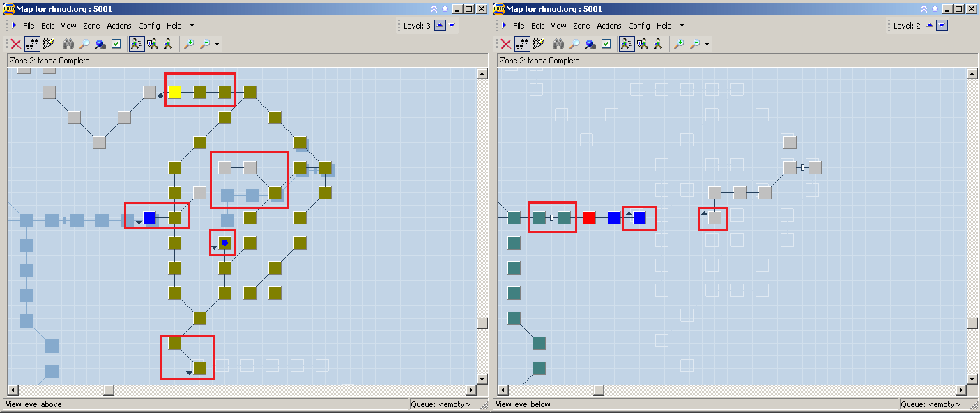The image size is (980, 414).
Task: Toggle pressed walking-figure mode button in right toolbar
Action: pos(625,44)
